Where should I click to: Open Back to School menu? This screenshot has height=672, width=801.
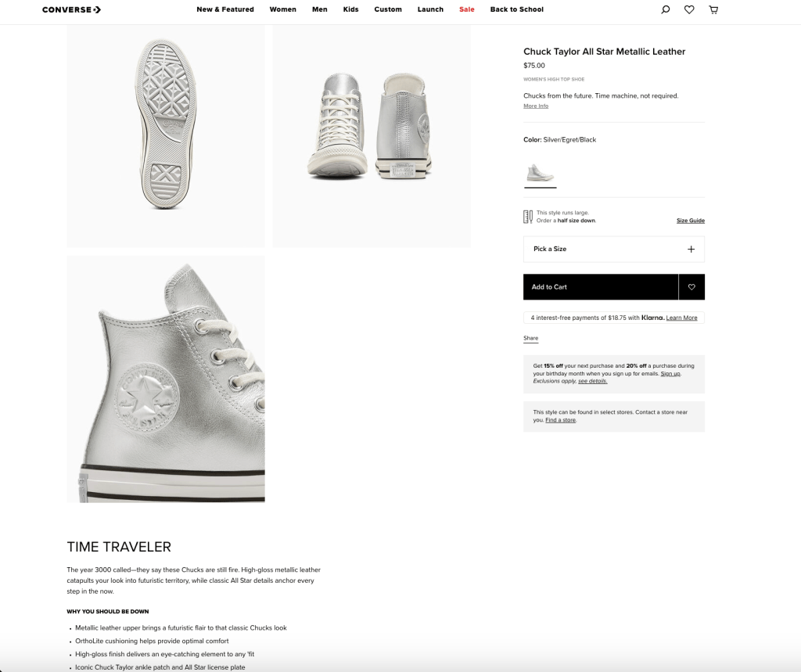pos(516,9)
